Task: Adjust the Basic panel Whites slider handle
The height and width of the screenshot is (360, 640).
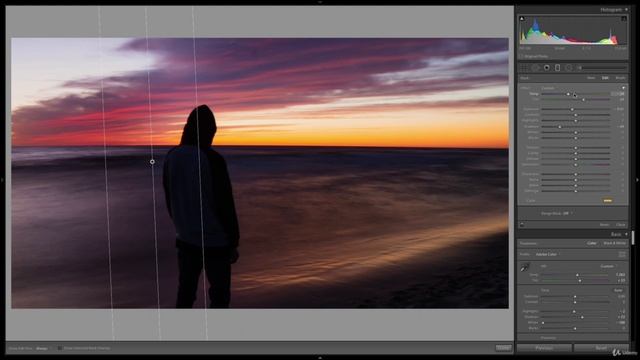Action: (x=543, y=322)
